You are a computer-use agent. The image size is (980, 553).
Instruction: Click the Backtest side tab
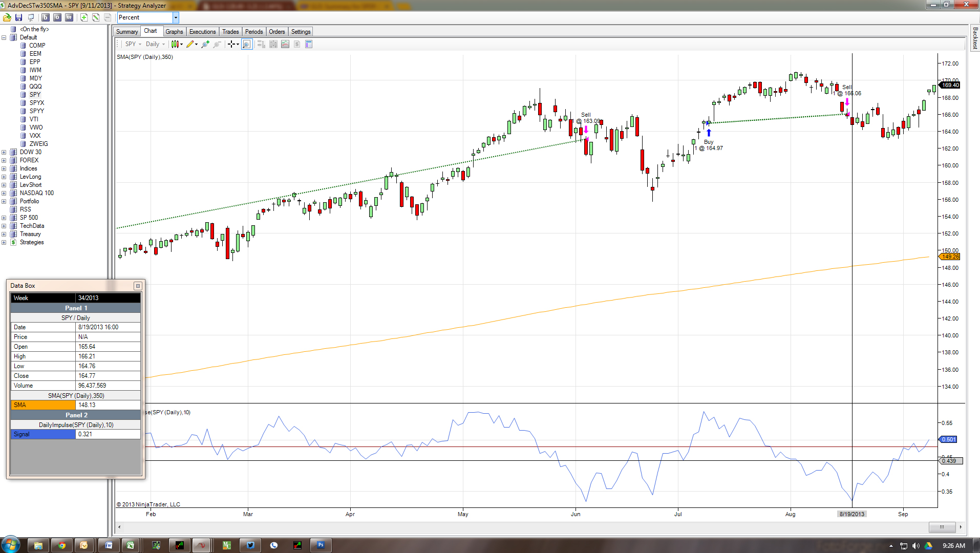pyautogui.click(x=975, y=38)
